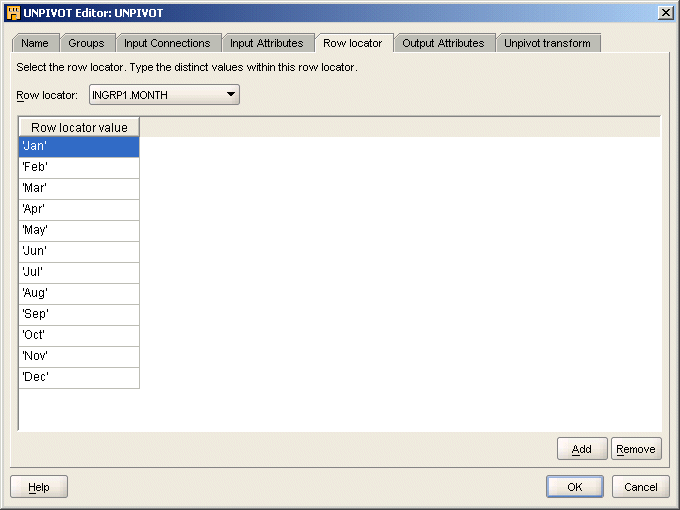Screen dimensions: 680x510
Task: Open the Groups tab
Action: 86,43
